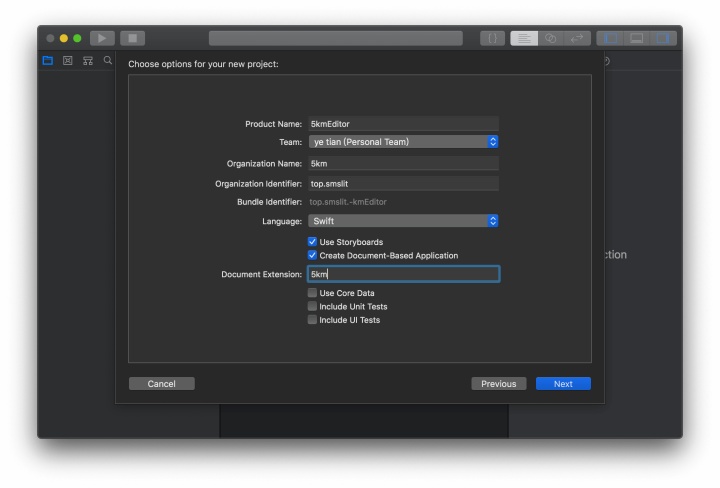Disable Create Document-Based Application checkbox
720x488 pixels.
[x=312, y=255]
